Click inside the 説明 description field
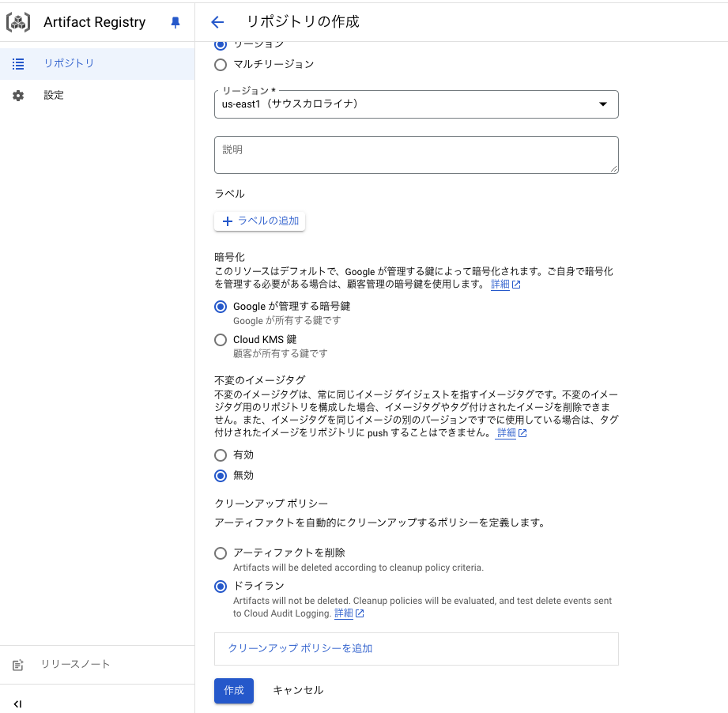Screen dimensions: 728x713 pyautogui.click(x=416, y=154)
